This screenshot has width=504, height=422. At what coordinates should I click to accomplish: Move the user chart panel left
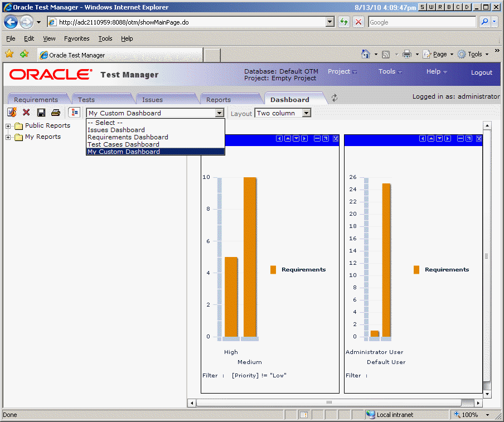point(423,138)
